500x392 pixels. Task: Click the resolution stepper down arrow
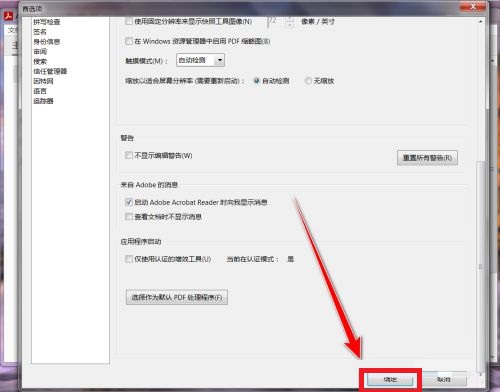pyautogui.click(x=290, y=25)
